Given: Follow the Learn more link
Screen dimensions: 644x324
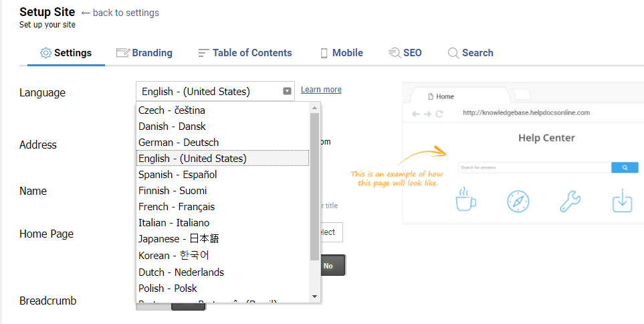Looking at the screenshot, I should (x=321, y=90).
